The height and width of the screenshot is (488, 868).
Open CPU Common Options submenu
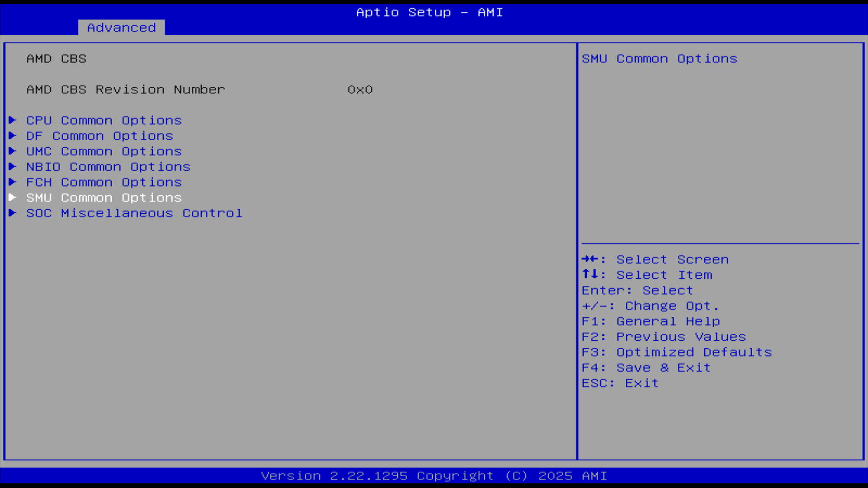pyautogui.click(x=104, y=121)
